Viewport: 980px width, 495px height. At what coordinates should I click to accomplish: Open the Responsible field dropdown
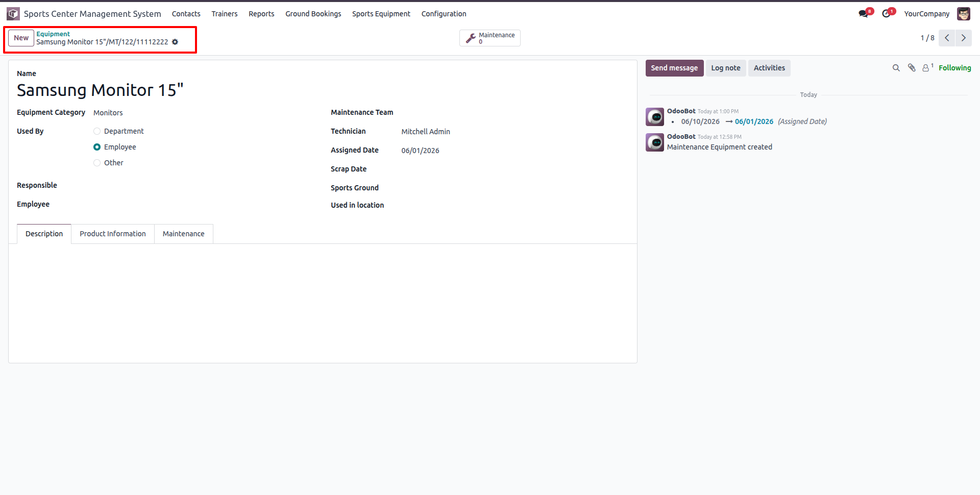(204, 186)
